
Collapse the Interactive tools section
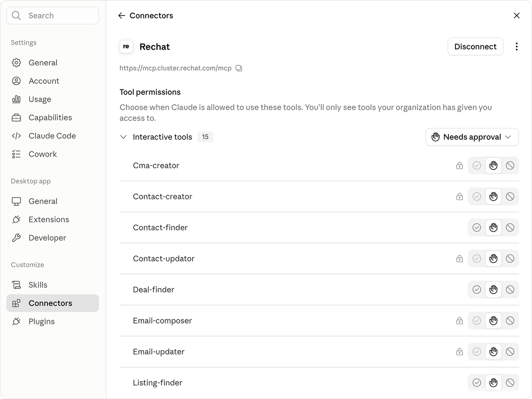[x=123, y=137]
